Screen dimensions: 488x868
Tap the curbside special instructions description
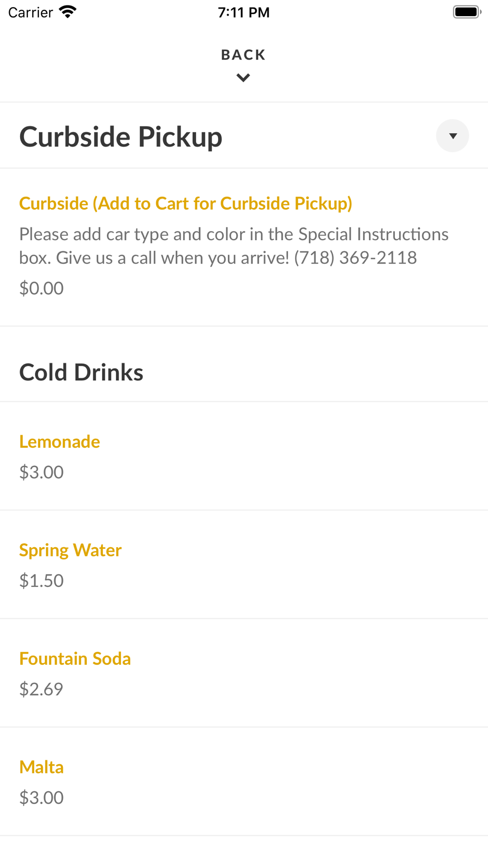click(x=233, y=246)
